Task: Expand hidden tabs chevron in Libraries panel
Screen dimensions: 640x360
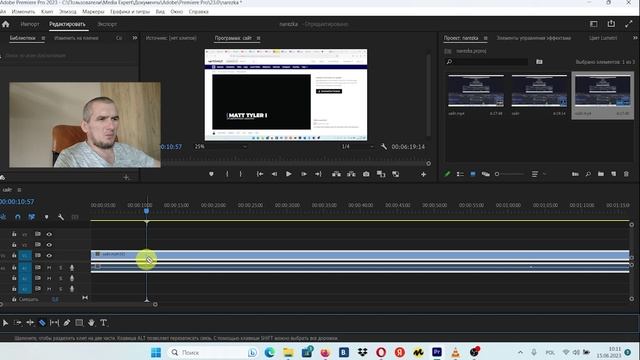Action: (x=135, y=38)
